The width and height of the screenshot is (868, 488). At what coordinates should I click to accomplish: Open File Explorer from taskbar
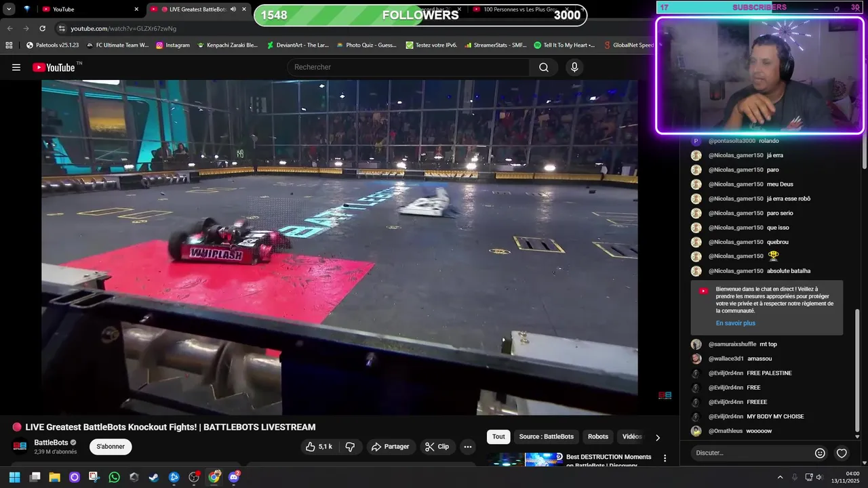pos(54,477)
